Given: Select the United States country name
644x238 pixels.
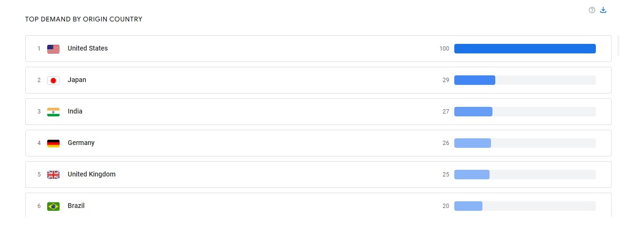Looking at the screenshot, I should (x=88, y=48).
